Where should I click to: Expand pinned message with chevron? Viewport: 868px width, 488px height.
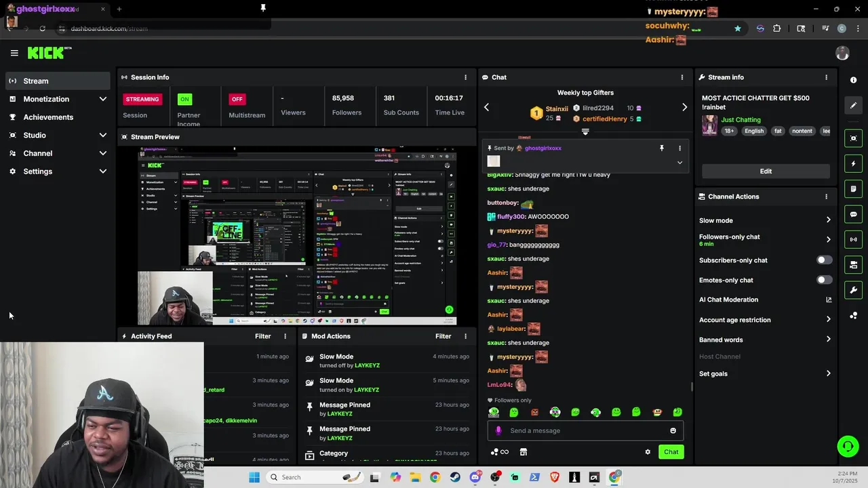click(x=679, y=163)
